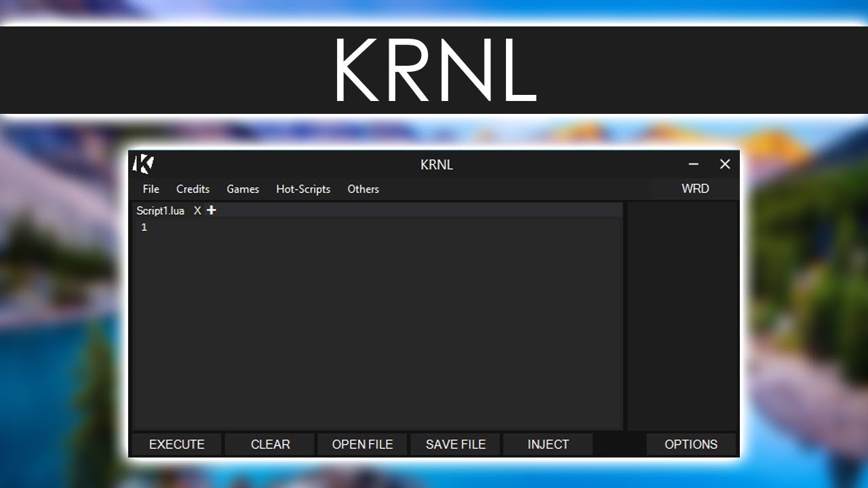Image resolution: width=868 pixels, height=488 pixels.
Task: Add a new script tab with plus icon
Action: point(211,210)
